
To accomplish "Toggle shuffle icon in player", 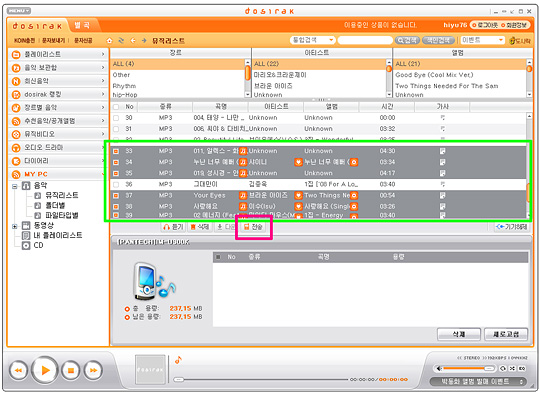I will pyautogui.click(x=512, y=368).
